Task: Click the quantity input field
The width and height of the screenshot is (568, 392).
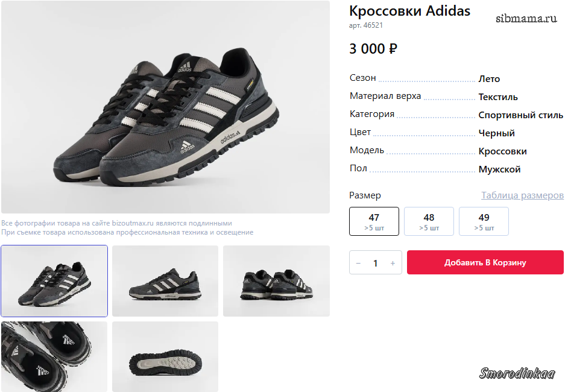Action: click(376, 263)
